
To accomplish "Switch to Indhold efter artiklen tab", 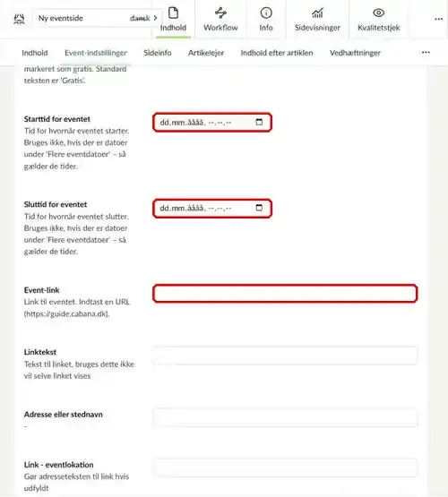I will tap(277, 53).
